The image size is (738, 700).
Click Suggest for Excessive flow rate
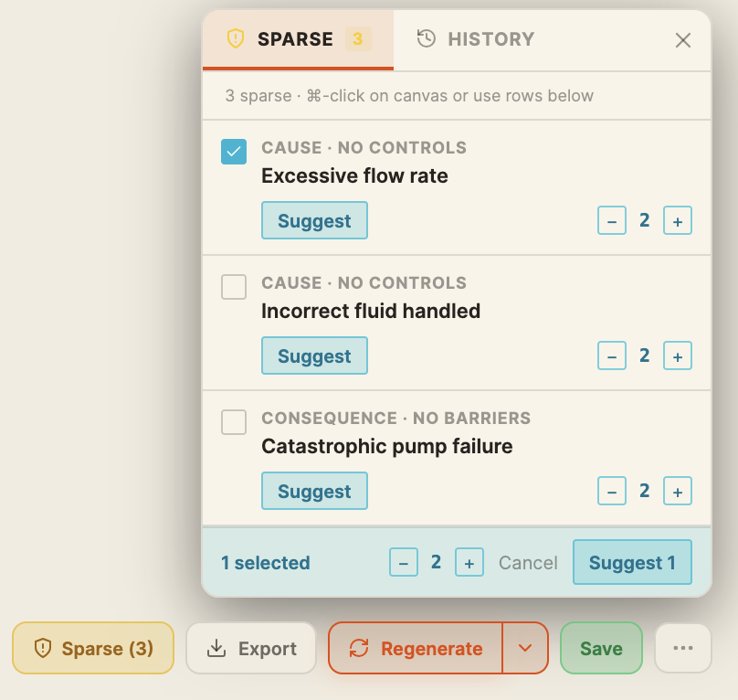tap(314, 220)
